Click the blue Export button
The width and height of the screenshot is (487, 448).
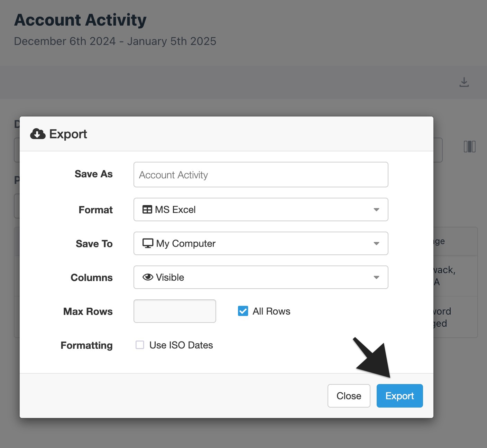(399, 396)
